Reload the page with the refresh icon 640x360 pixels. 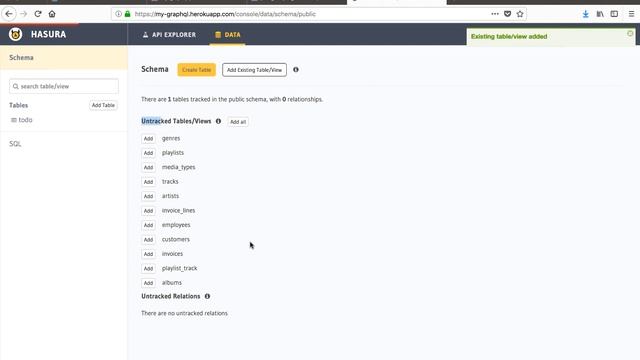click(38, 14)
